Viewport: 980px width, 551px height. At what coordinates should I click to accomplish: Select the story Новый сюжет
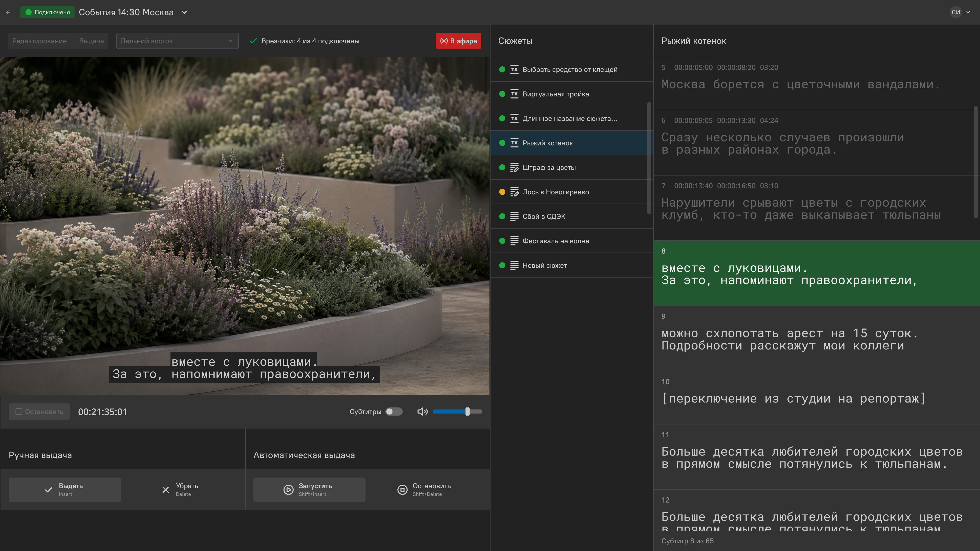(x=571, y=265)
